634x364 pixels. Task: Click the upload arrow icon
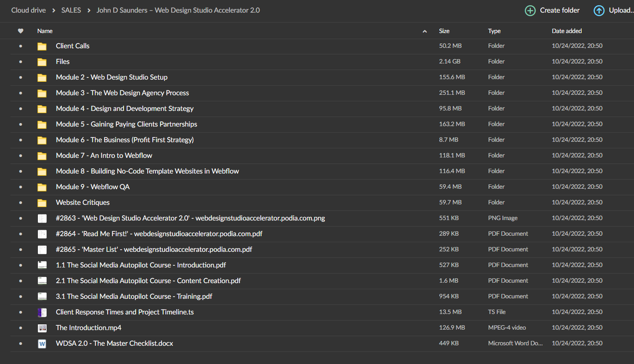click(599, 10)
